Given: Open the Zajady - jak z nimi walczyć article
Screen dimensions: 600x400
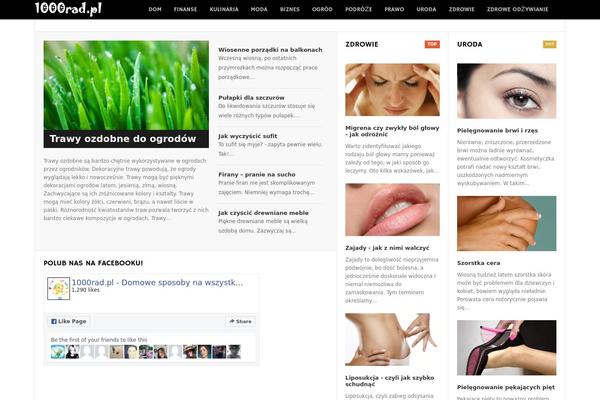Looking at the screenshot, I should [387, 248].
